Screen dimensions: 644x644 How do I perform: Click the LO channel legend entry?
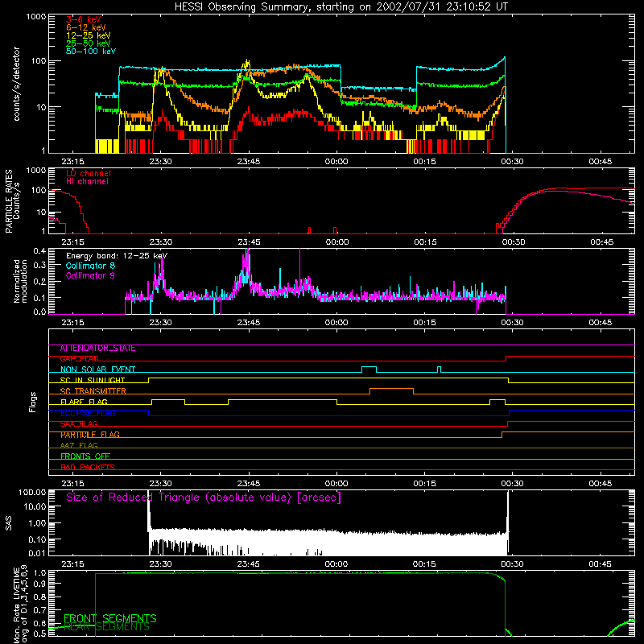coord(89,173)
